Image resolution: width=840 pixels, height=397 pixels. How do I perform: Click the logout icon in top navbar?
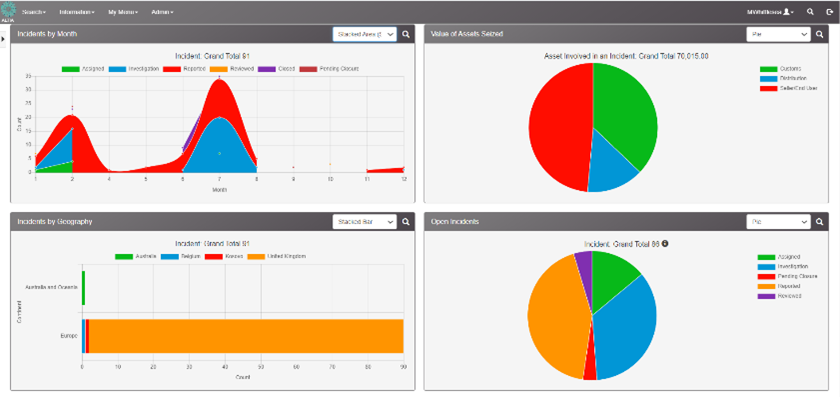point(829,12)
